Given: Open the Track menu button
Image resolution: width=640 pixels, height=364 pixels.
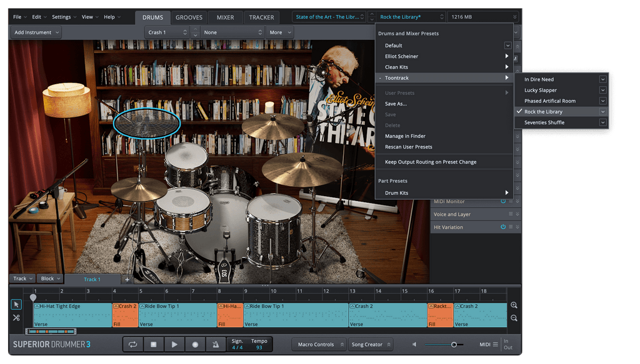Looking at the screenshot, I should coord(22,278).
